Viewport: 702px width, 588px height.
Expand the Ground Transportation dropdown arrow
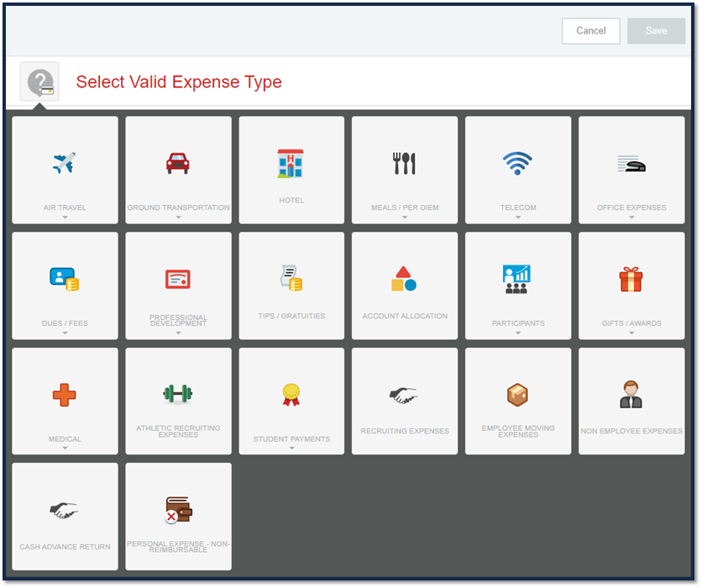tap(178, 218)
